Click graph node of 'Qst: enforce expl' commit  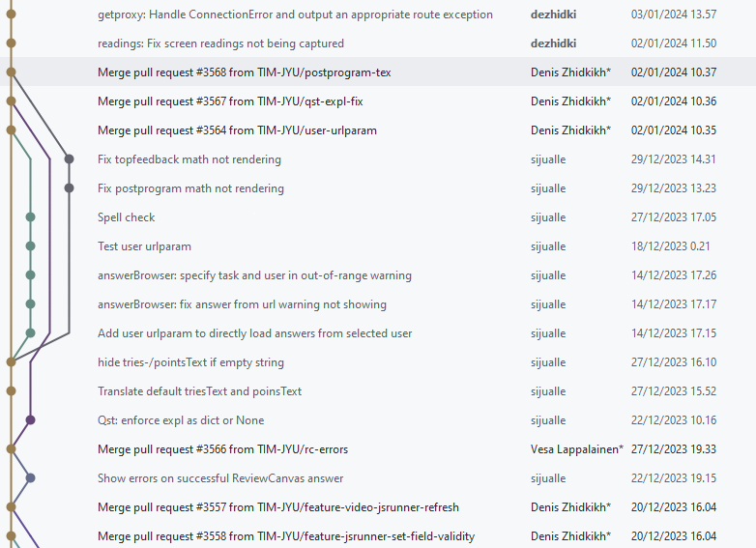tap(30, 420)
